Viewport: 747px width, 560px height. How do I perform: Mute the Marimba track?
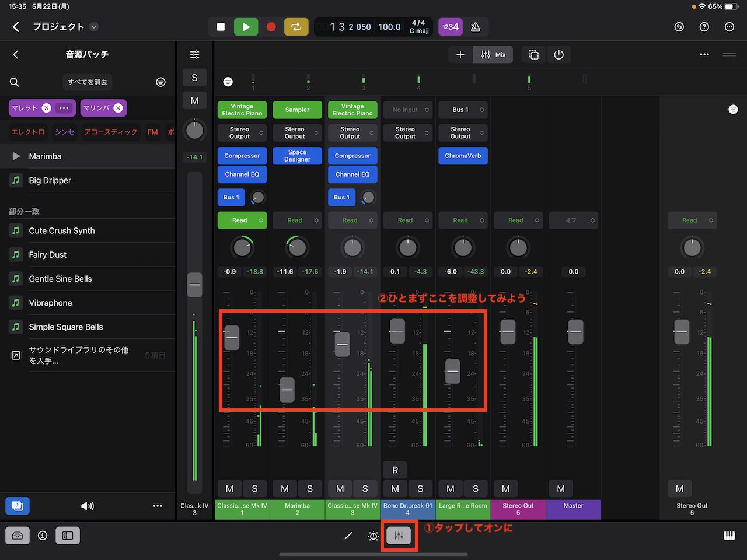click(285, 489)
